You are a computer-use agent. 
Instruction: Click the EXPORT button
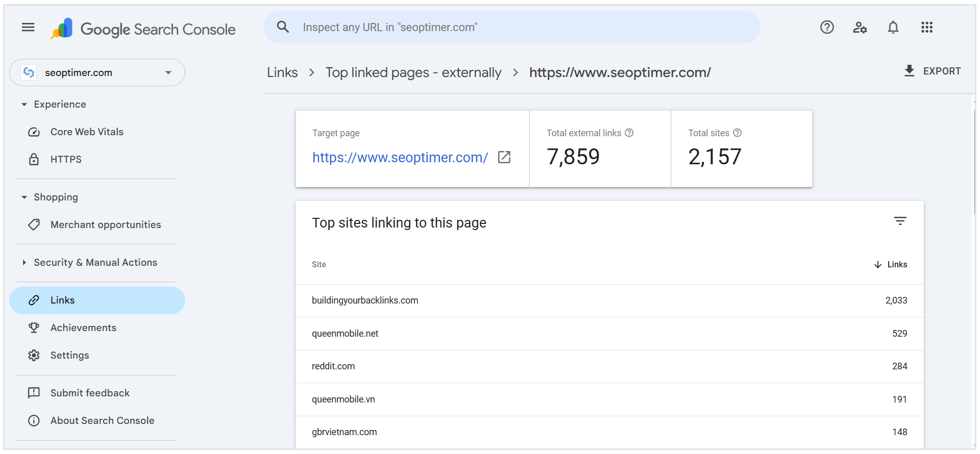click(932, 71)
